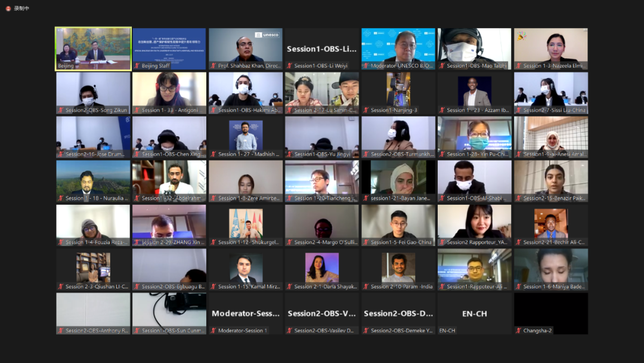Select Session 2-1 Daria Shayak video tile

(322, 267)
